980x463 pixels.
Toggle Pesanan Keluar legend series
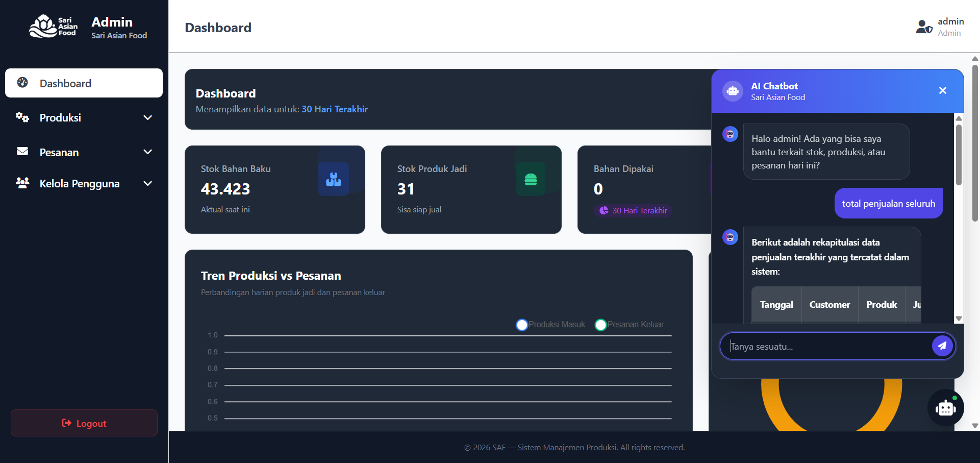click(x=630, y=325)
